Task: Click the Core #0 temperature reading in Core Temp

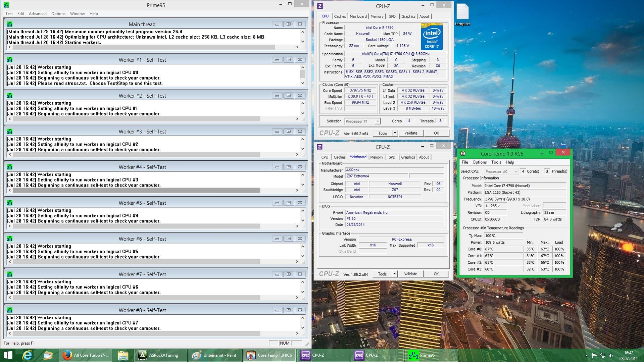Action: pyautogui.click(x=503, y=249)
